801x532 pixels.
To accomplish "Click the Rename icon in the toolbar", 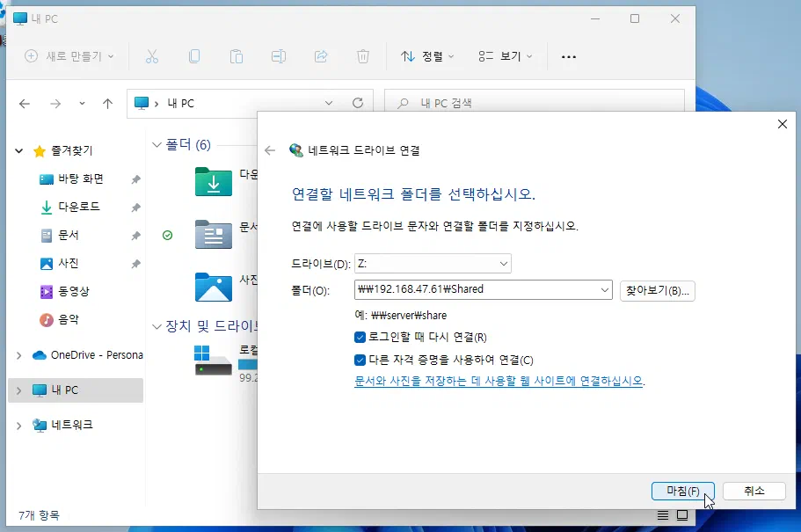I will tap(279, 56).
